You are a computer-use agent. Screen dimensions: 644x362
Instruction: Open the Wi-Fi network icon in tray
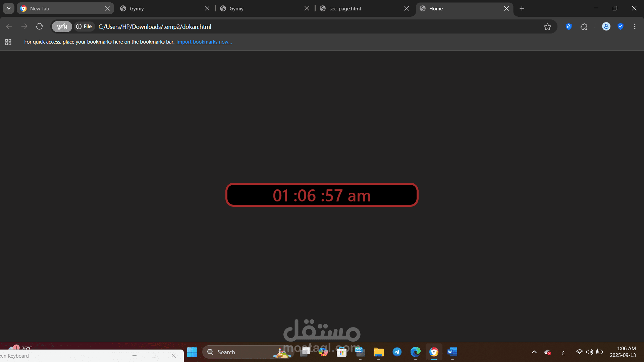(579, 352)
